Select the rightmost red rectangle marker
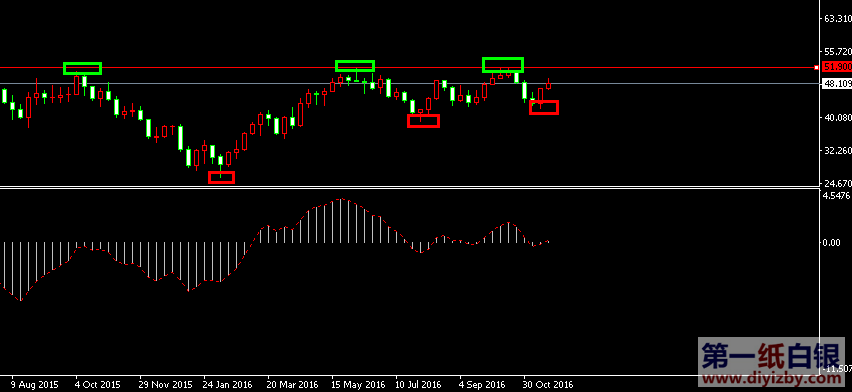The image size is (852, 392). coord(544,108)
